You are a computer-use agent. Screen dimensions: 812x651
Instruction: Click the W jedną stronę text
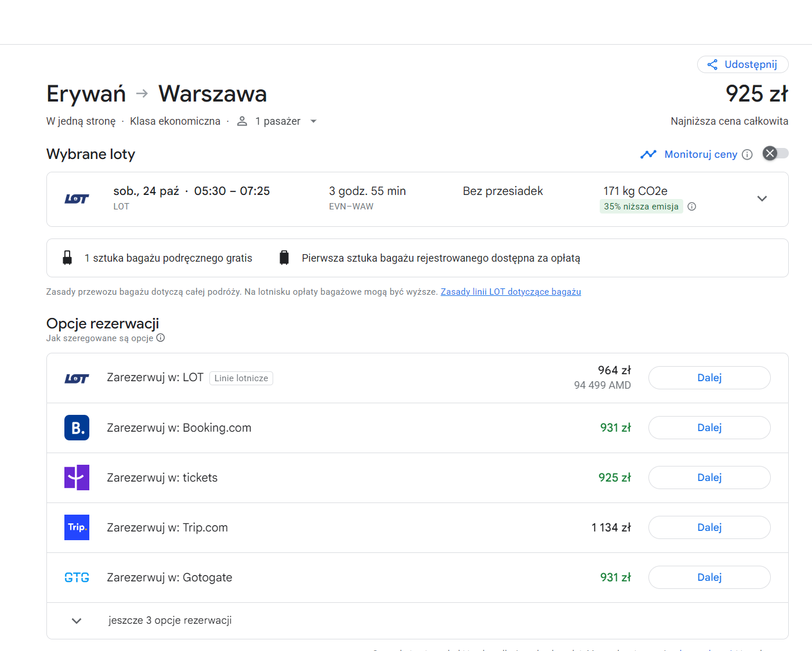81,121
